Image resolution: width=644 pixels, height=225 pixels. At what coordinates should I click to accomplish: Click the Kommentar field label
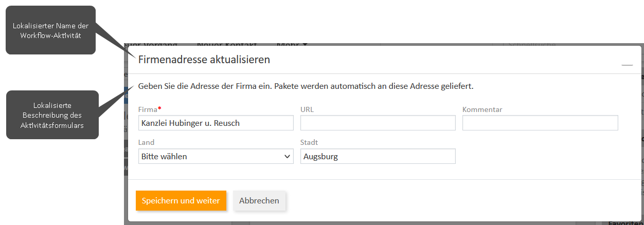point(482,109)
